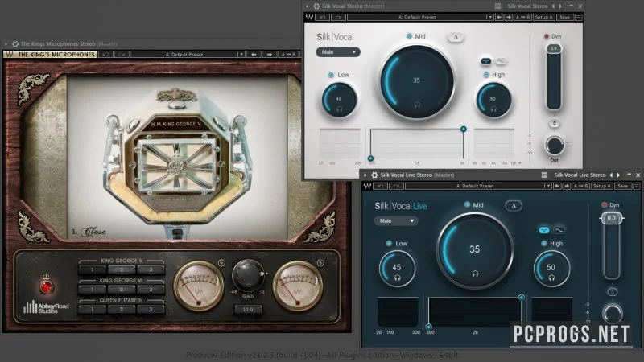This screenshot has height=362, width=644.
Task: Expand arrow left of Silk Vocal Live title
Action: [365, 175]
